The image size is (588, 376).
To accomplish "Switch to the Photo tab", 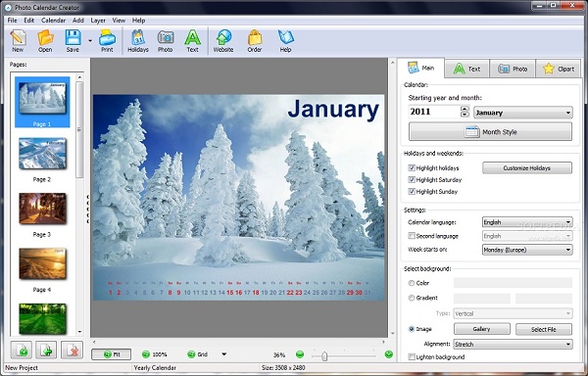I will pos(513,69).
